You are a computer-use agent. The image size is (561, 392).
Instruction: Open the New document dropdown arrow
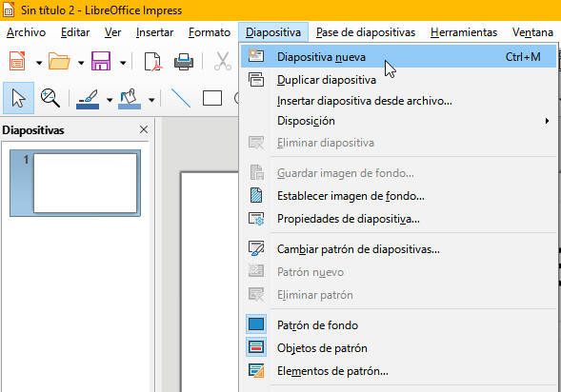point(39,63)
